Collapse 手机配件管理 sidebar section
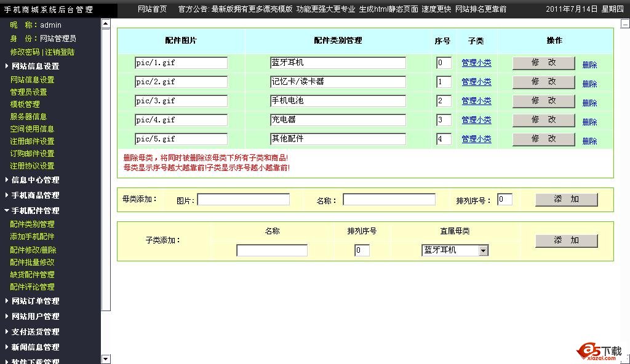The width and height of the screenshot is (630, 364). tap(35, 211)
